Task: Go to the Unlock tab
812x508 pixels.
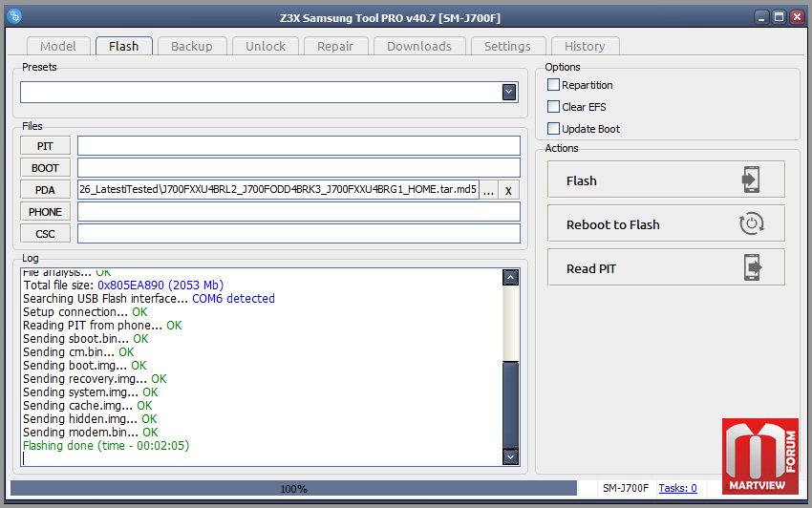Action: [x=266, y=46]
